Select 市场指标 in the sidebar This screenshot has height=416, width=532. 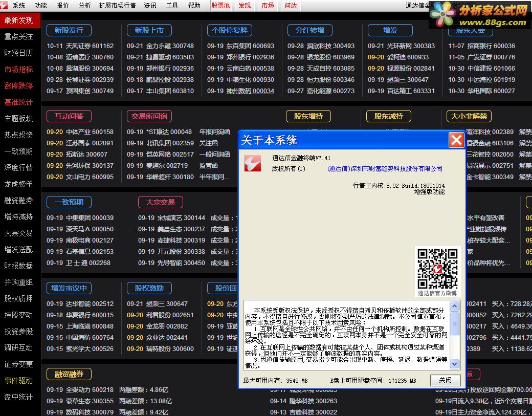(x=18, y=69)
